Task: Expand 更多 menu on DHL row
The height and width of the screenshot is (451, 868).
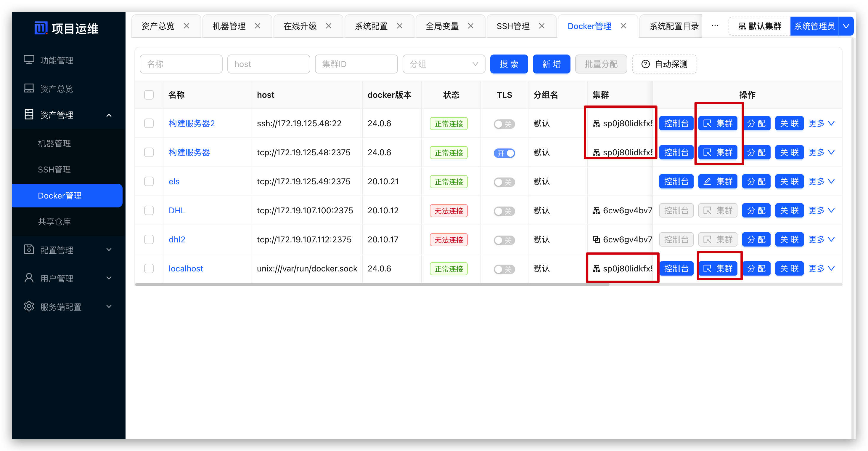Action: pos(821,210)
